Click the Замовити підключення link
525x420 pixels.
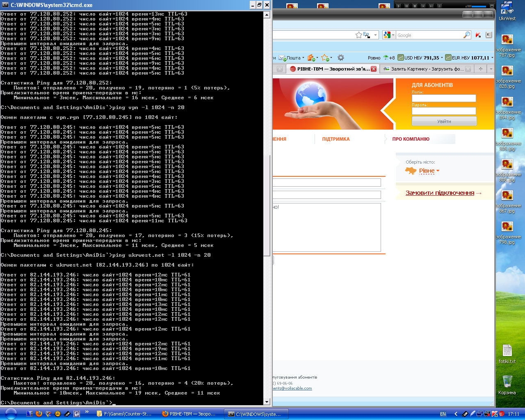440,193
